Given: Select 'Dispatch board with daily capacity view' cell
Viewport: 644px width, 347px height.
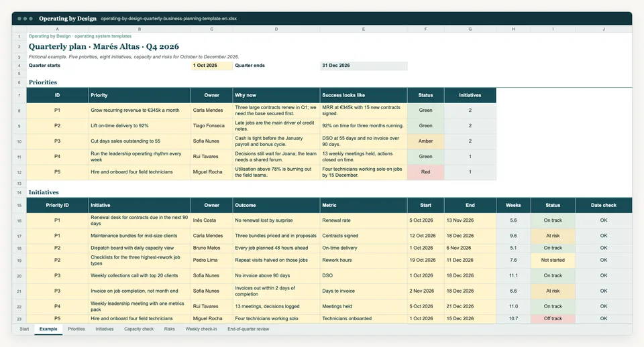Looking at the screenshot, I should (x=140, y=248).
